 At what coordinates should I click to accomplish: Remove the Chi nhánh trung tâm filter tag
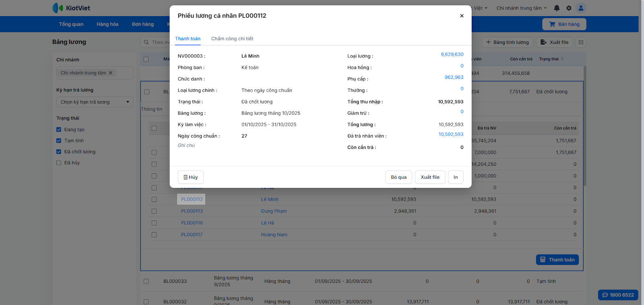[111, 73]
